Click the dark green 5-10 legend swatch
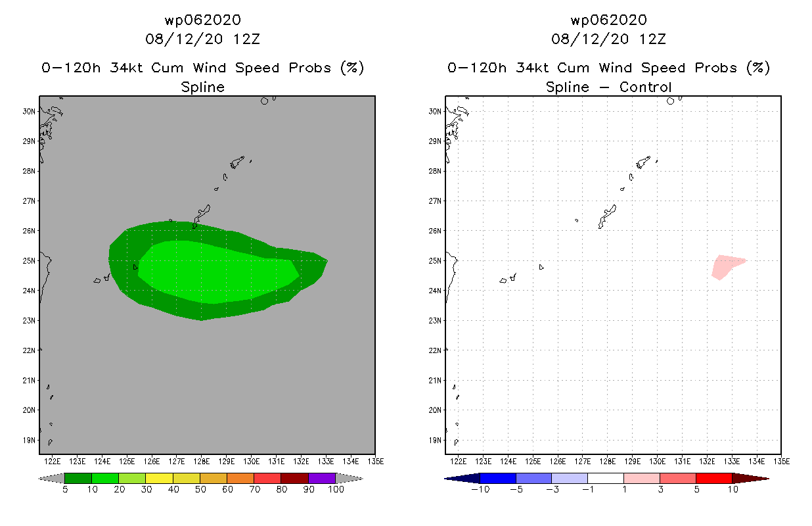Screen dimensions: 812x526 (x=78, y=478)
